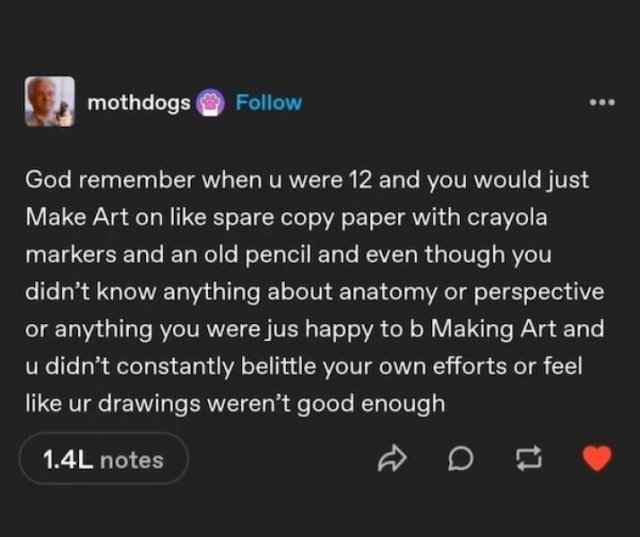Screen dimensions: 640x537
Task: Click "God remember" at the post start
Action: 101,181
